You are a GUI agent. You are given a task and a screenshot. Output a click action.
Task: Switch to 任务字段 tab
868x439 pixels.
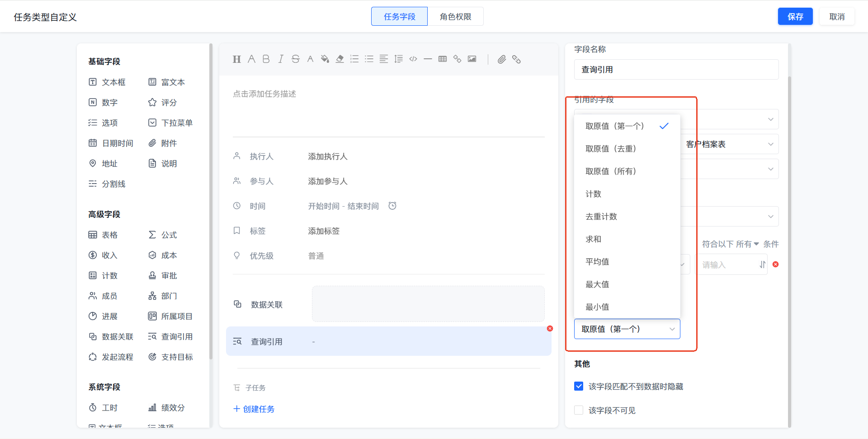tap(399, 17)
